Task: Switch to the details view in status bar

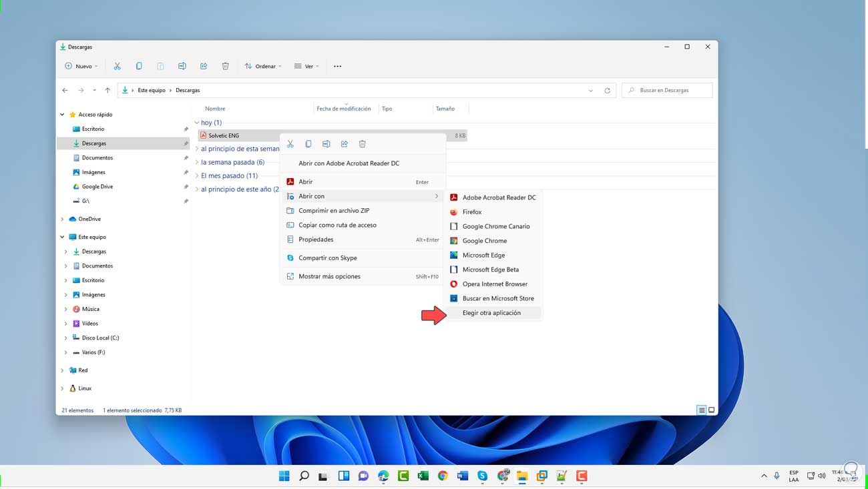Action: pos(701,410)
